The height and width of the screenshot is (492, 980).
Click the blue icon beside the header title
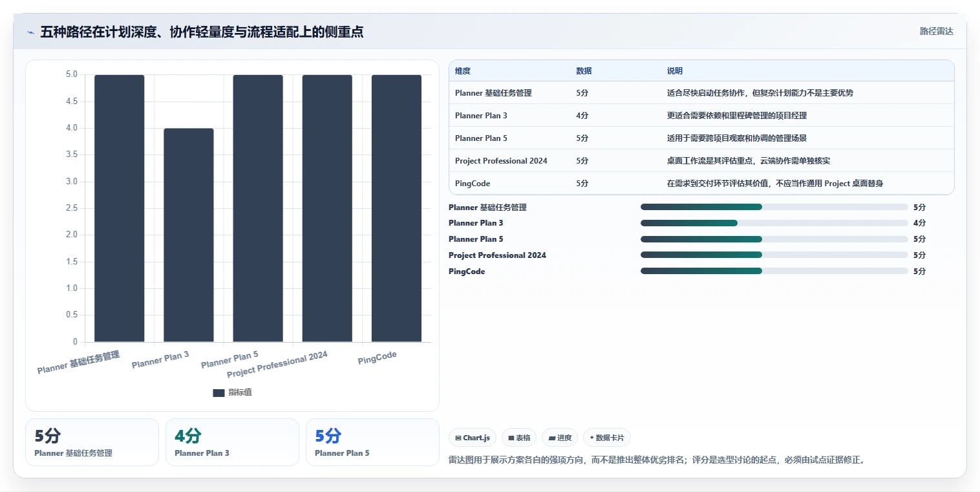(30, 32)
